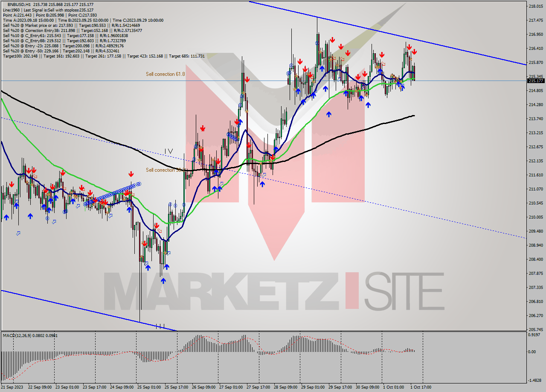Click the 208.940 price axis value

coord(536,245)
